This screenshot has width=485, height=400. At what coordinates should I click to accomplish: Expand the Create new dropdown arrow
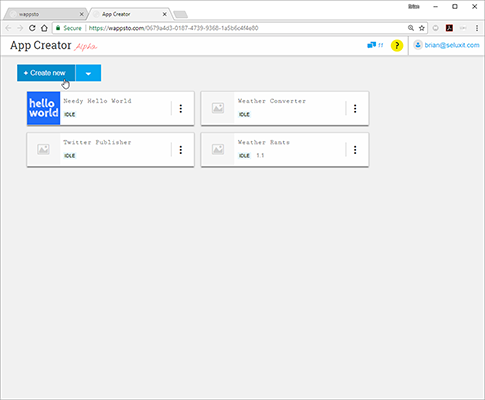[88, 73]
